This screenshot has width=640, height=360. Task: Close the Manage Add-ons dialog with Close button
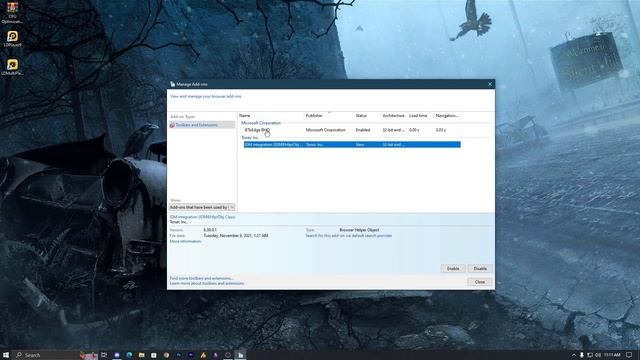pyautogui.click(x=480, y=282)
